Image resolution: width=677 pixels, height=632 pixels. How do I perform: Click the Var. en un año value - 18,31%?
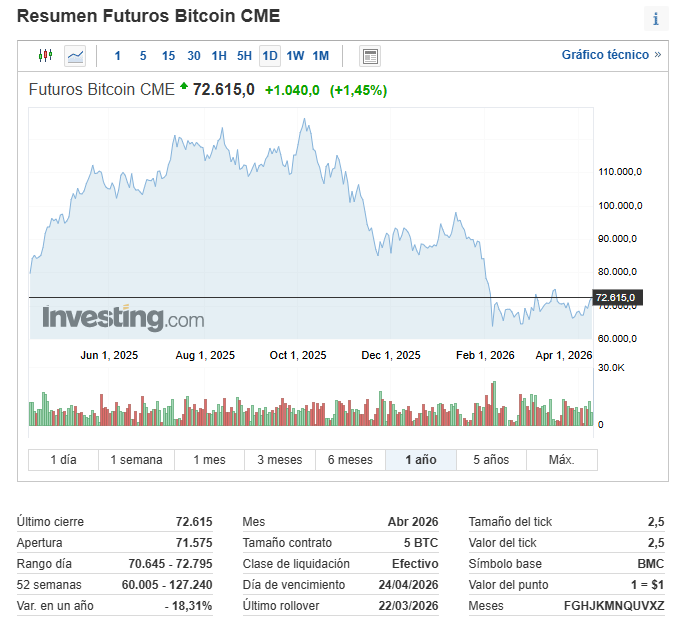click(x=188, y=606)
